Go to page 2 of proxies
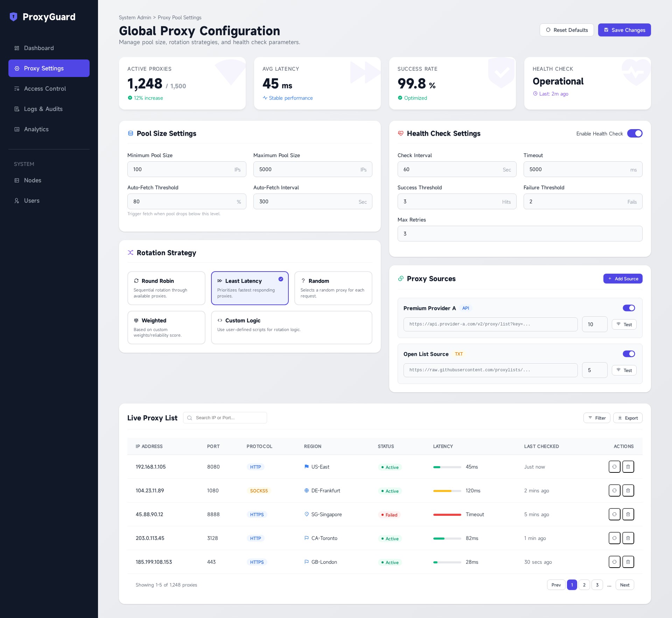 point(584,585)
